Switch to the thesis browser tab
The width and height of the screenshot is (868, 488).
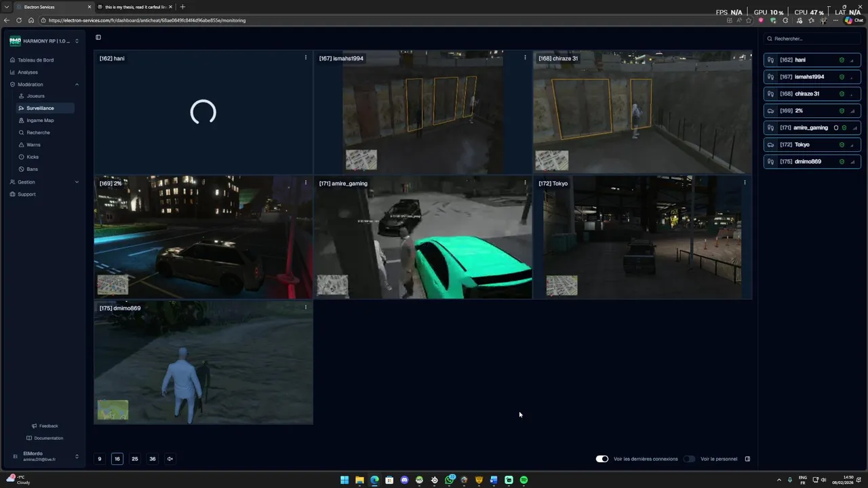coord(134,7)
